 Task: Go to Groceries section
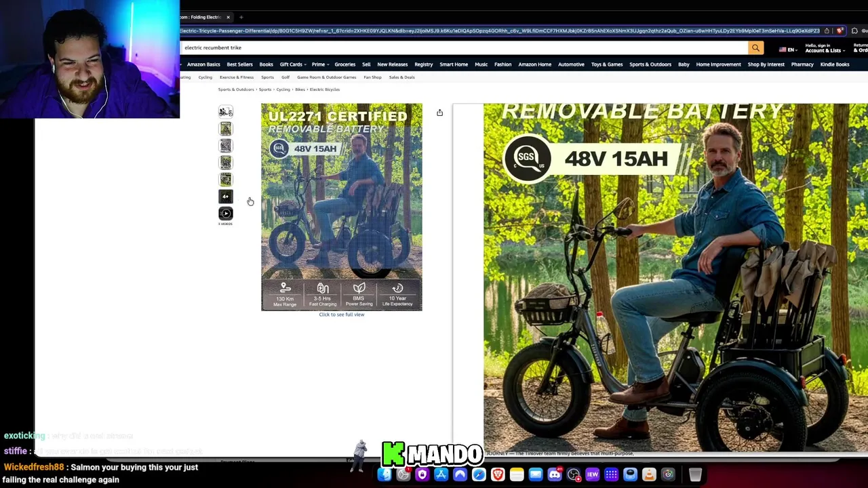tap(344, 64)
